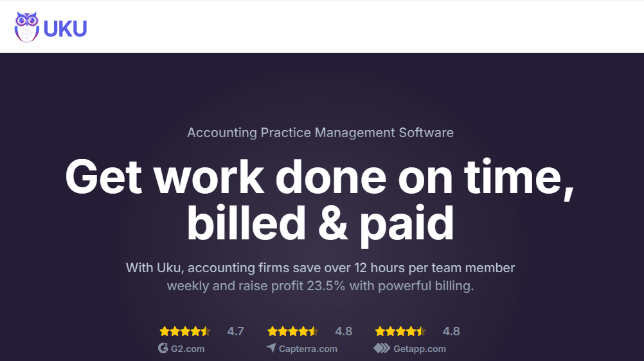The image size is (644, 361).
Task: Select the 4.8 score above Getapp.com
Action: (451, 331)
